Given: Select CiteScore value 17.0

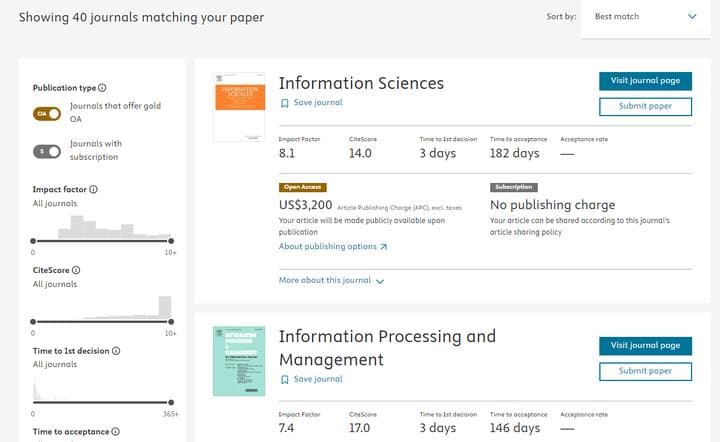Looking at the screenshot, I should coord(360,428).
